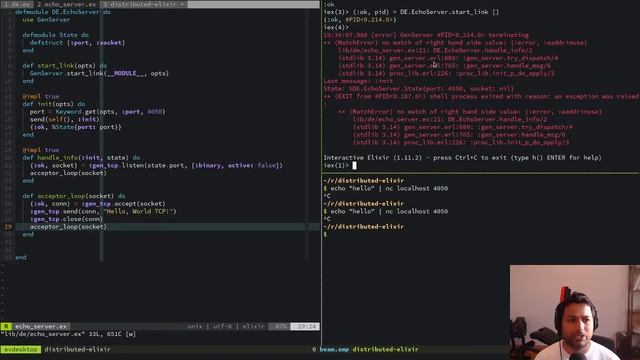This screenshot has height=360, width=640.
Task: Click the first 'echo "hello" | nc localhost 4050' command
Action: point(389,189)
